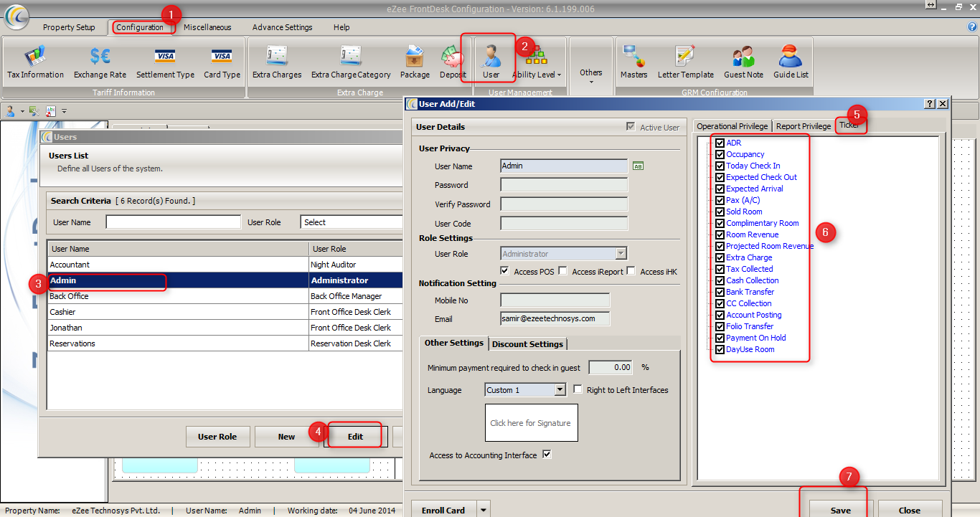Open the Advance Settings ribbon tab
The height and width of the screenshot is (517, 980).
click(x=282, y=27)
